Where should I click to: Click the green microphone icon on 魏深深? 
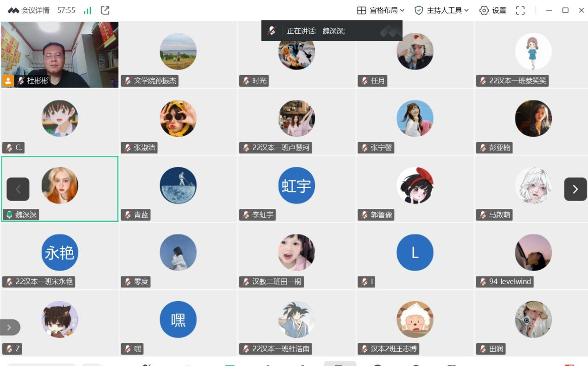tap(9, 215)
